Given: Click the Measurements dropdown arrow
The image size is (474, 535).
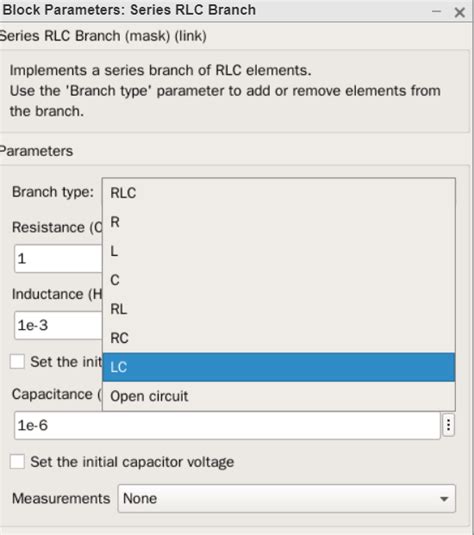Looking at the screenshot, I should pyautogui.click(x=444, y=499).
